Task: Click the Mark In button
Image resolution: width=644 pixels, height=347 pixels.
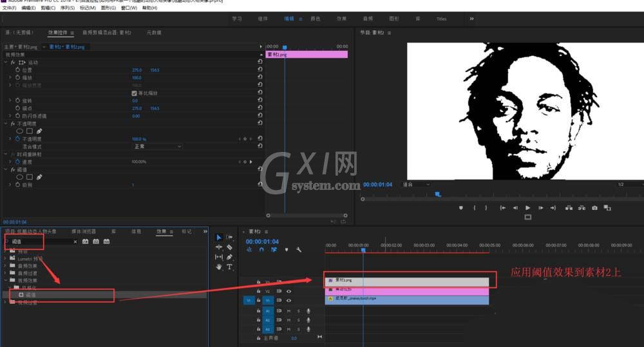Action: click(475, 208)
